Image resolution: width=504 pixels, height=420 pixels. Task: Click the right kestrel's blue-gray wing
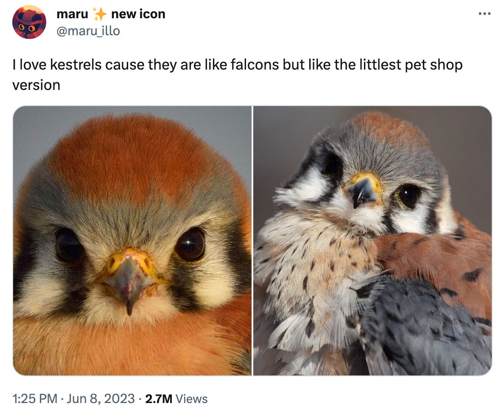point(424,325)
